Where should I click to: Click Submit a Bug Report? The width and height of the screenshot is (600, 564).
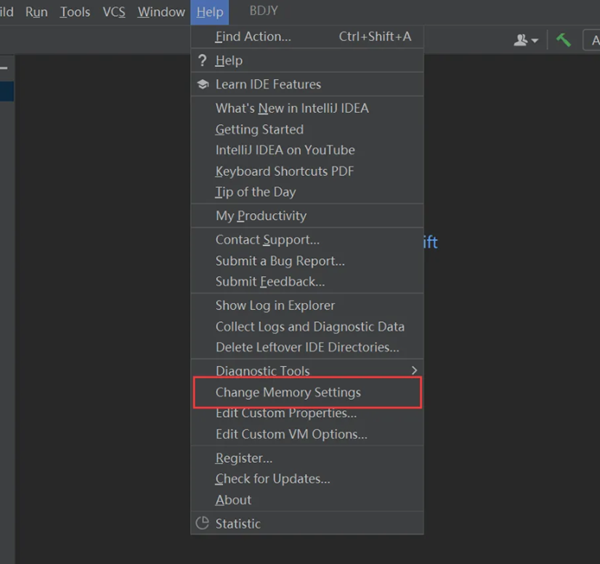280,261
